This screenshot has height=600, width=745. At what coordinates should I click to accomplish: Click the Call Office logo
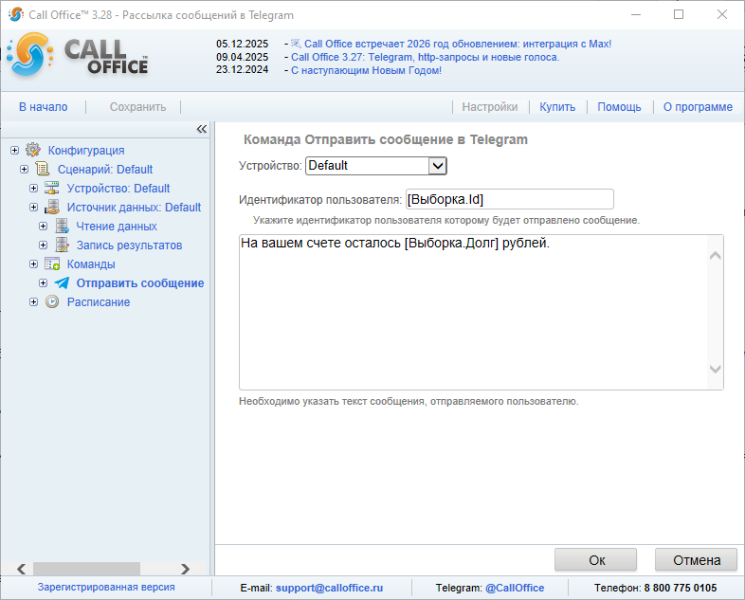click(x=77, y=55)
